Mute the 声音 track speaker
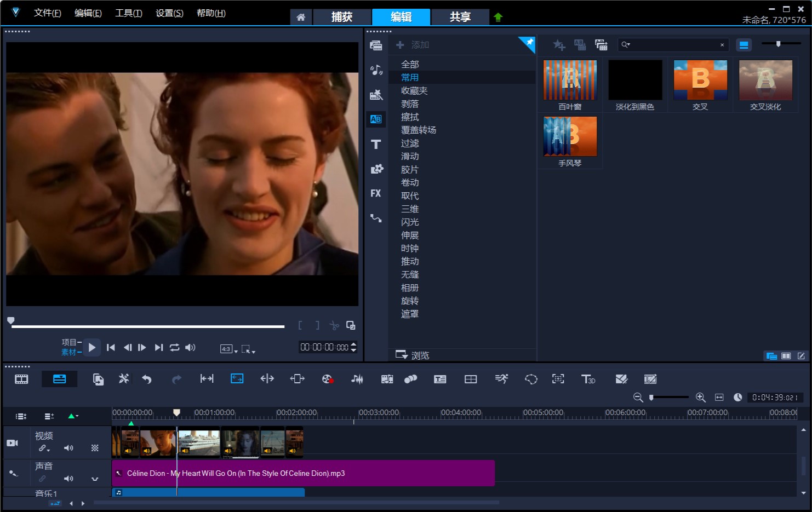812x512 pixels. click(68, 479)
